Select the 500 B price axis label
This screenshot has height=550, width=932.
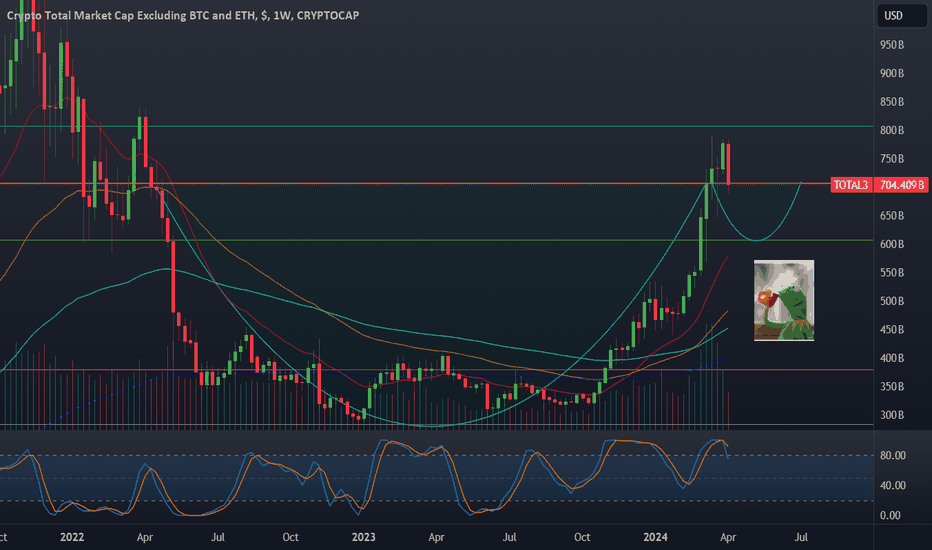point(892,301)
